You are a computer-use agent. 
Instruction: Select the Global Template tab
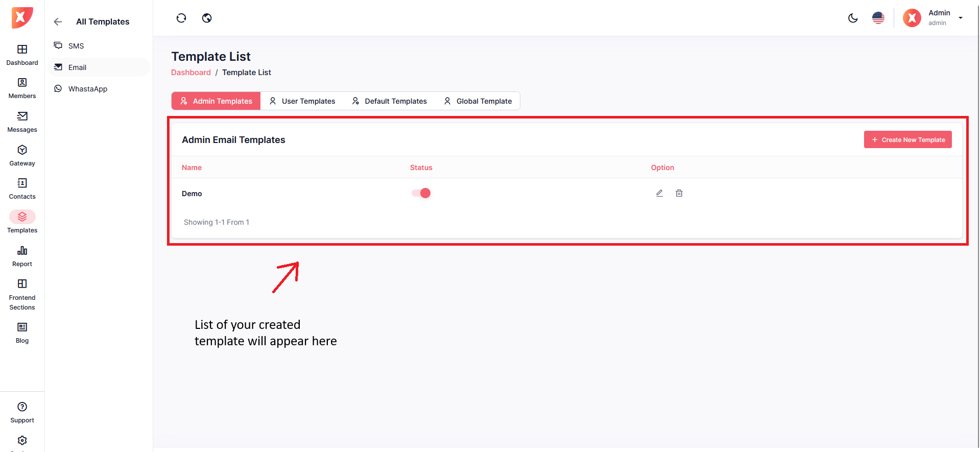coord(478,101)
